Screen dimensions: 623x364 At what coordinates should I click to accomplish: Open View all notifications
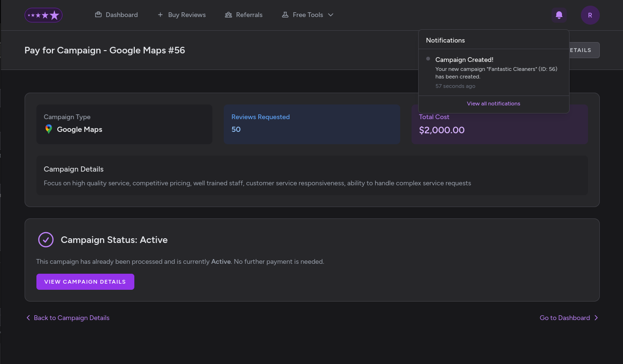pos(493,104)
